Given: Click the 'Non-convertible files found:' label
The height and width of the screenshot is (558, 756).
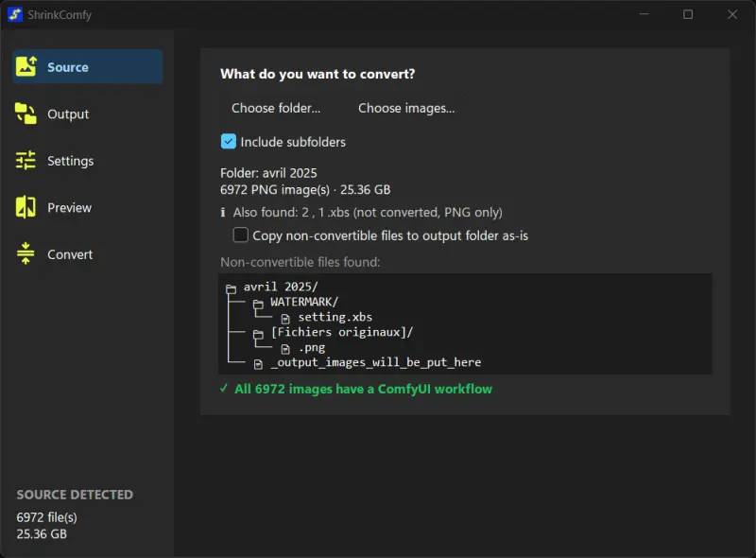Looking at the screenshot, I should pos(300,262).
